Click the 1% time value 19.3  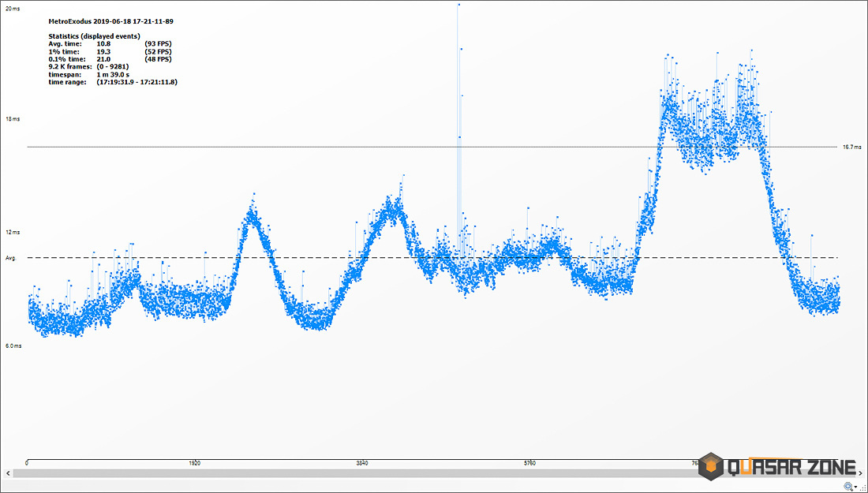click(103, 51)
